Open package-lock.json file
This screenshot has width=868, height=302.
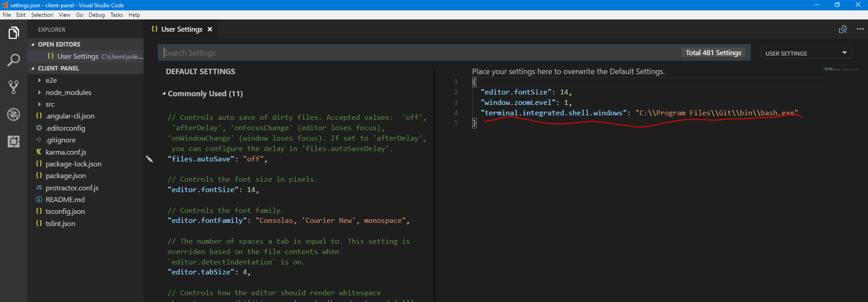pyautogui.click(x=73, y=164)
